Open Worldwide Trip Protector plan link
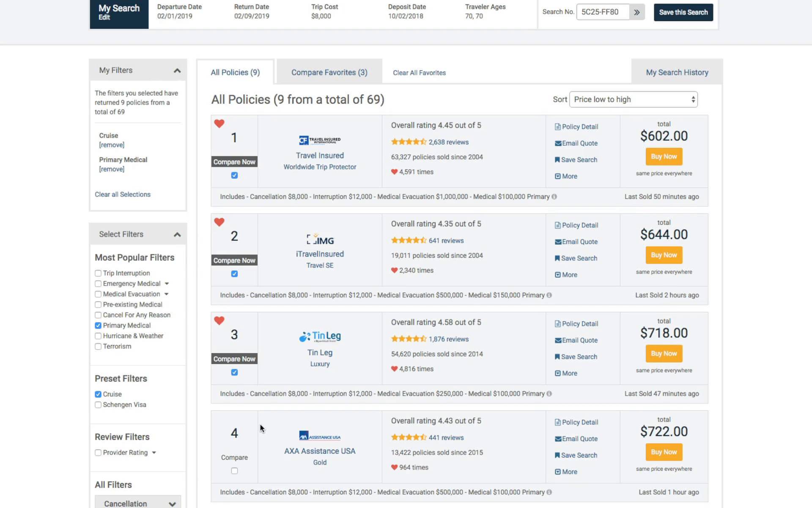Screen dimensions: 812x508 pyautogui.click(x=320, y=167)
